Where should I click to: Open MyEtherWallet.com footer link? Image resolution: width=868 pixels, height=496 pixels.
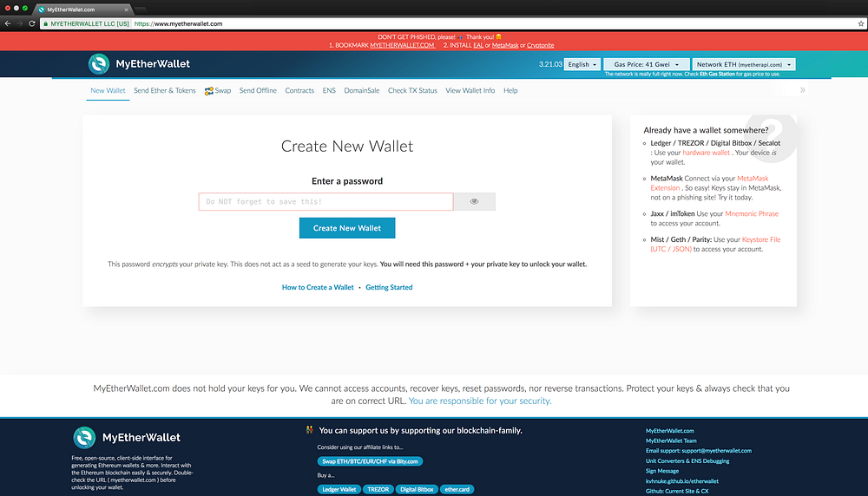tap(669, 431)
